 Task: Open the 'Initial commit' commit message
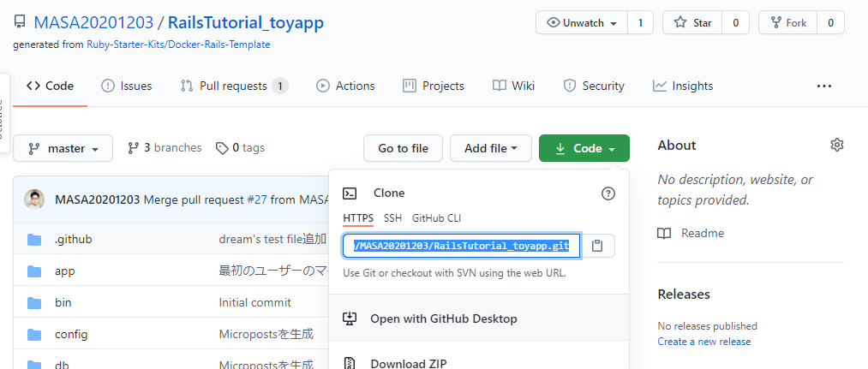[255, 302]
